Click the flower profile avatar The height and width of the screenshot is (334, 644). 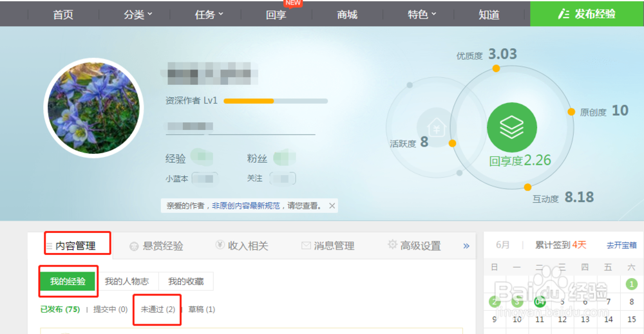pos(93,108)
